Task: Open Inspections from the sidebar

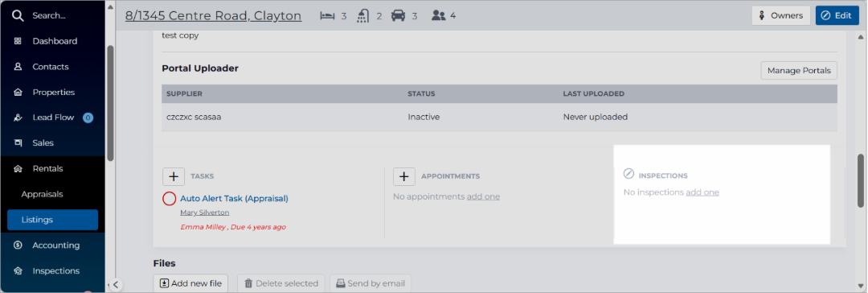Action: coord(56,270)
